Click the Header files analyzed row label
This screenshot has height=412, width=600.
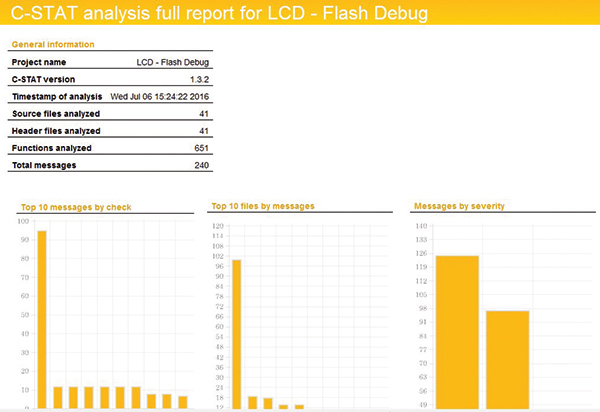tap(55, 131)
